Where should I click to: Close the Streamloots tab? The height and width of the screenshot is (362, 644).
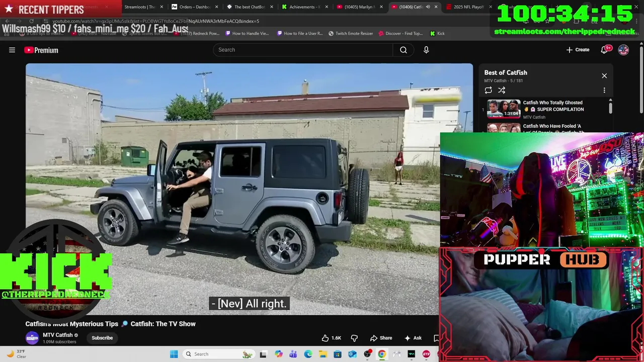[162, 7]
